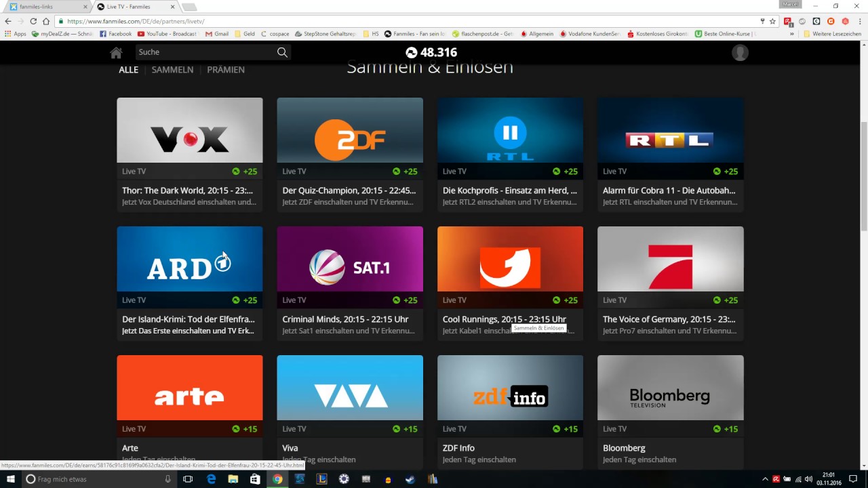The height and width of the screenshot is (488, 868).
Task: Show hidden system tray icons
Action: pyautogui.click(x=765, y=479)
